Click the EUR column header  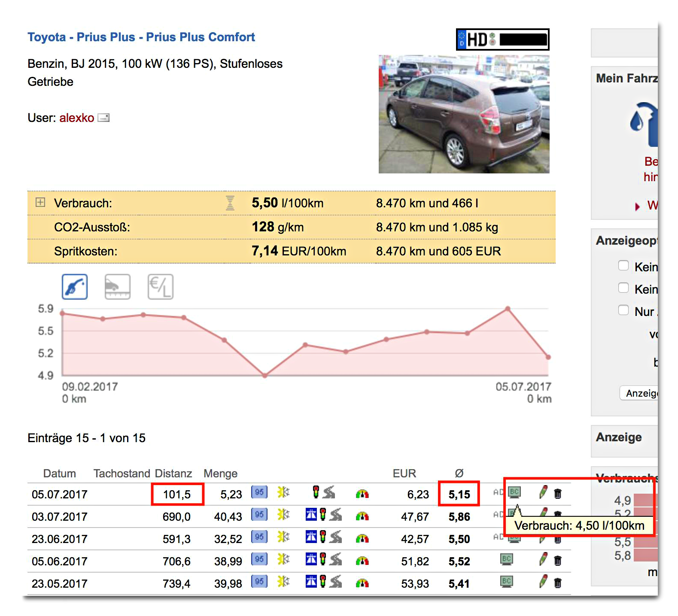[404, 473]
